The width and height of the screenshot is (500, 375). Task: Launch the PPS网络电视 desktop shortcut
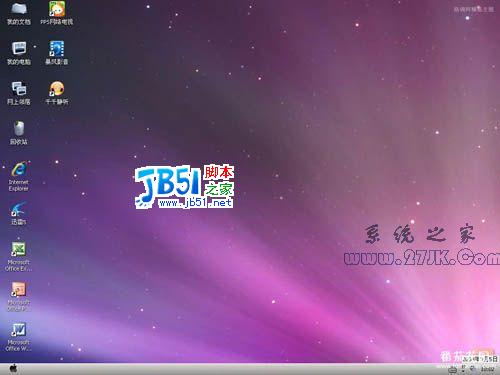click(57, 13)
